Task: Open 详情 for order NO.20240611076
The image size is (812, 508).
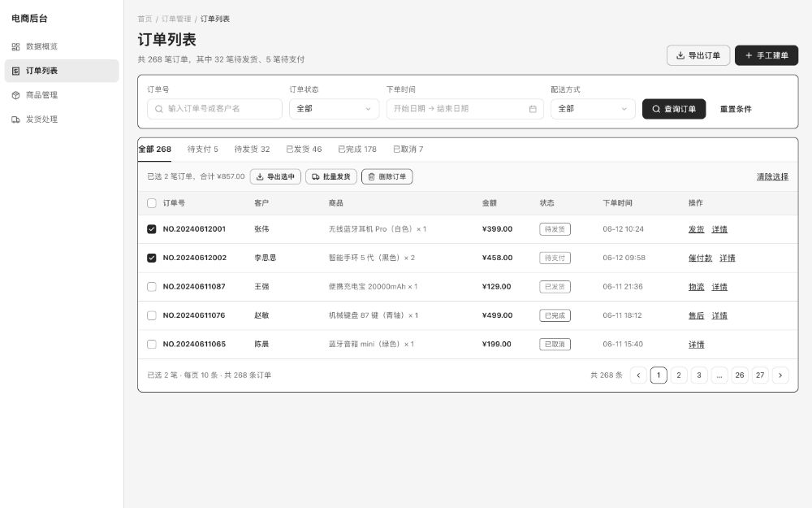Action: pos(719,315)
